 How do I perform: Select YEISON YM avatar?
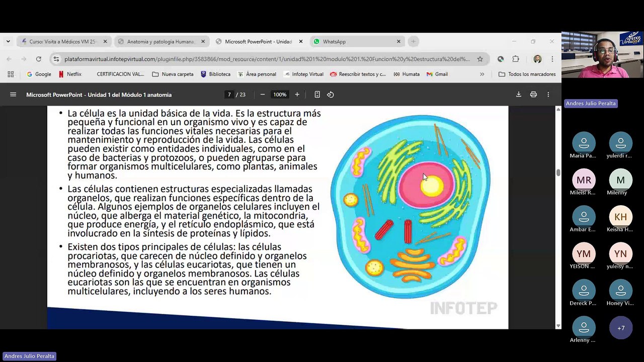[584, 254]
